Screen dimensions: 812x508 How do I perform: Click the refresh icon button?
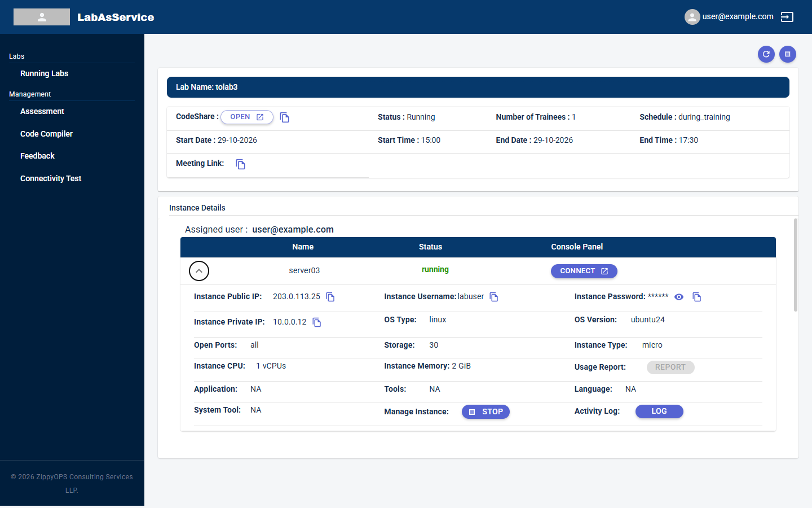tap(766, 54)
